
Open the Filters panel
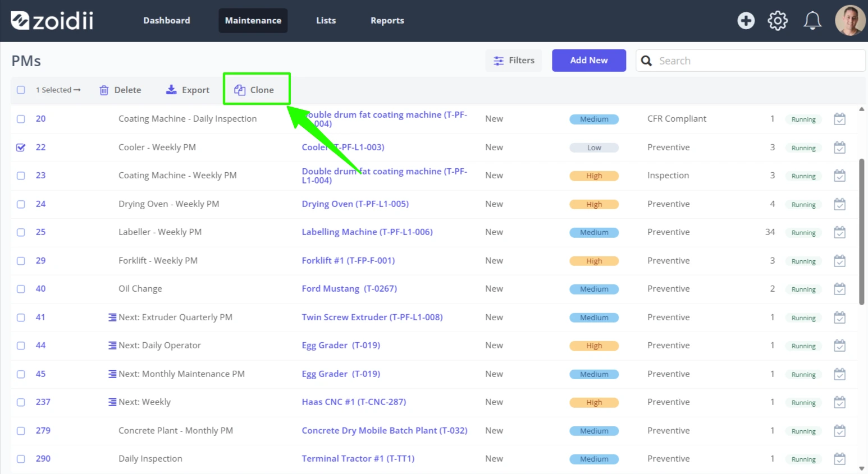pos(514,61)
